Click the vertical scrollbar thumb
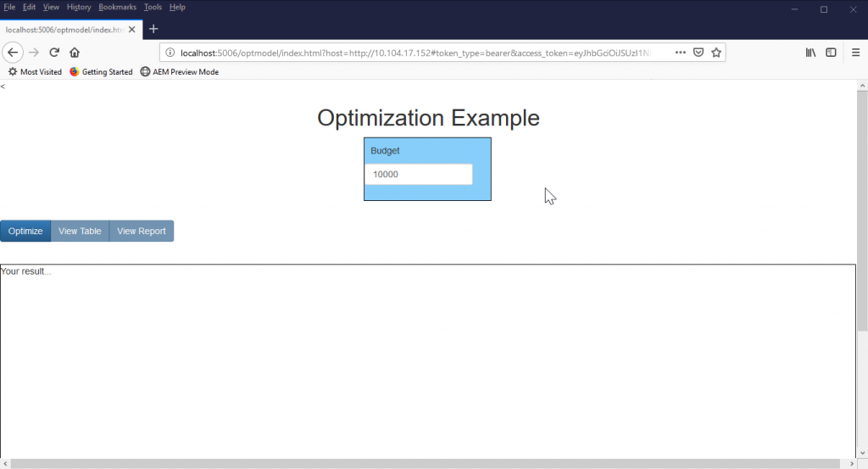 [862, 212]
